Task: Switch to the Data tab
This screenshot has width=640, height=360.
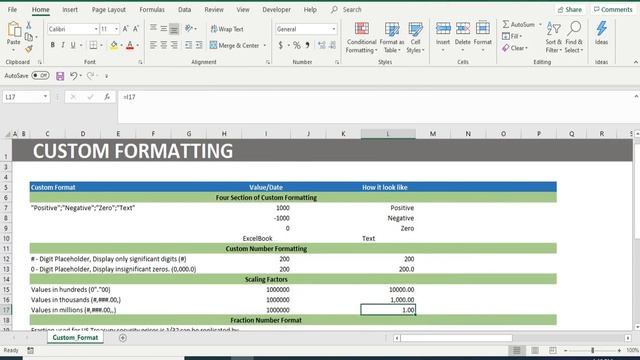Action: coord(184,9)
